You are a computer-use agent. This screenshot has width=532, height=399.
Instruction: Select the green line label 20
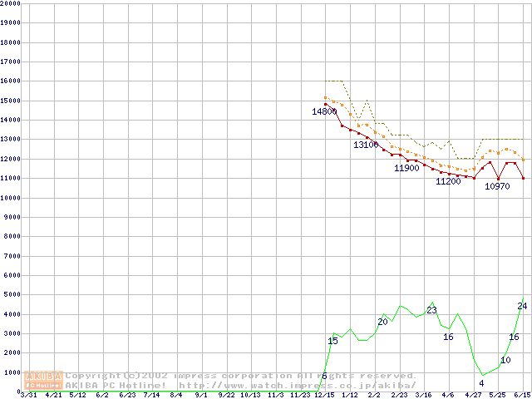click(x=382, y=322)
